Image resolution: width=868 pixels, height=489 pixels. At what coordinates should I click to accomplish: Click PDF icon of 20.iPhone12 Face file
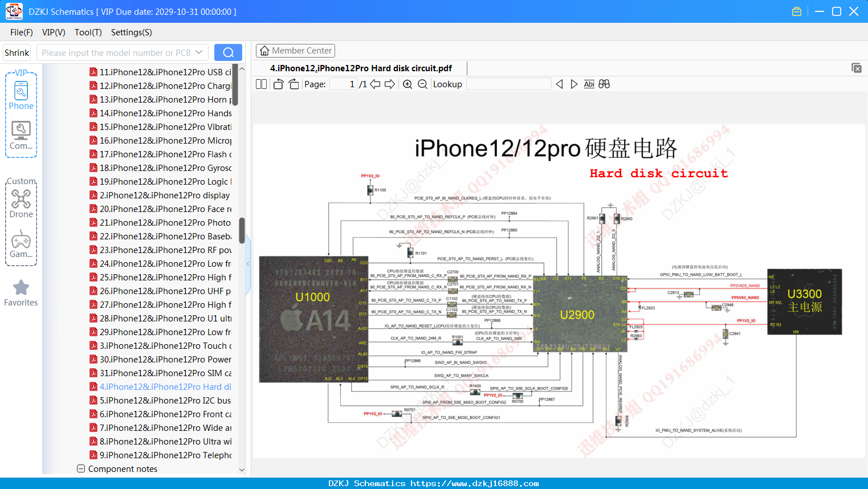(x=93, y=209)
